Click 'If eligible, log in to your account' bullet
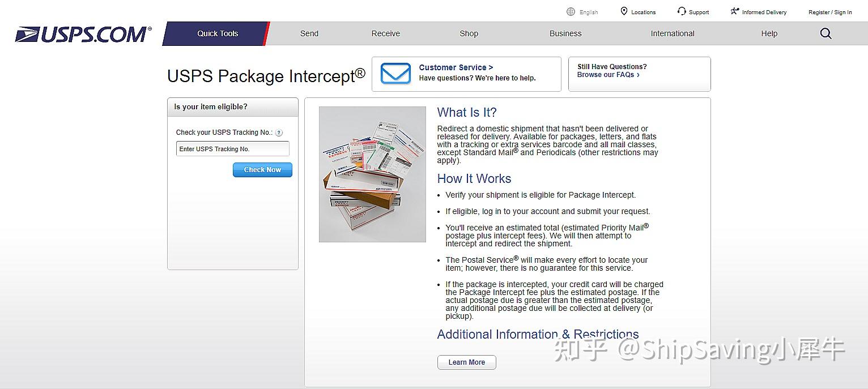This screenshot has height=389, width=868. coord(548,211)
